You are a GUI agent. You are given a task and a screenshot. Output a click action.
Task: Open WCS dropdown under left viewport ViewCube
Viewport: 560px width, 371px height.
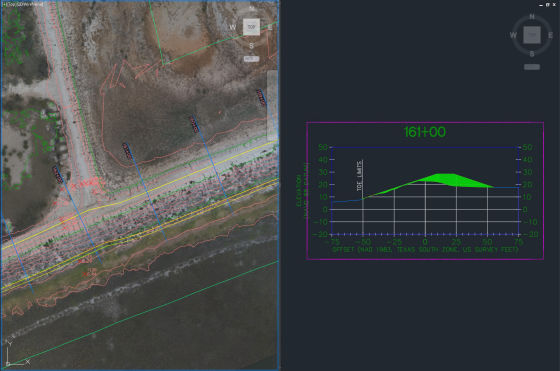point(251,59)
